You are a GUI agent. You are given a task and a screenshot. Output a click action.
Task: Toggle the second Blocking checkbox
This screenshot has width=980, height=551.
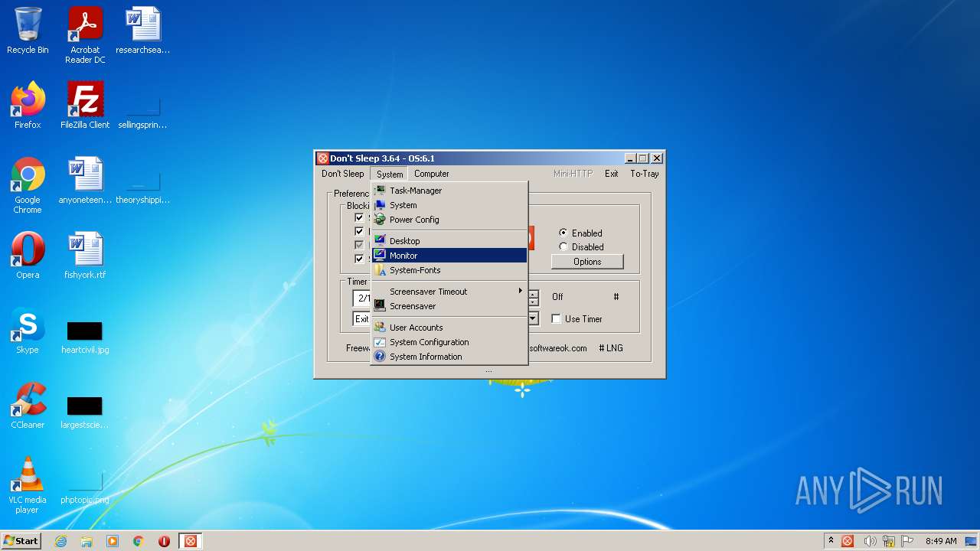point(359,231)
